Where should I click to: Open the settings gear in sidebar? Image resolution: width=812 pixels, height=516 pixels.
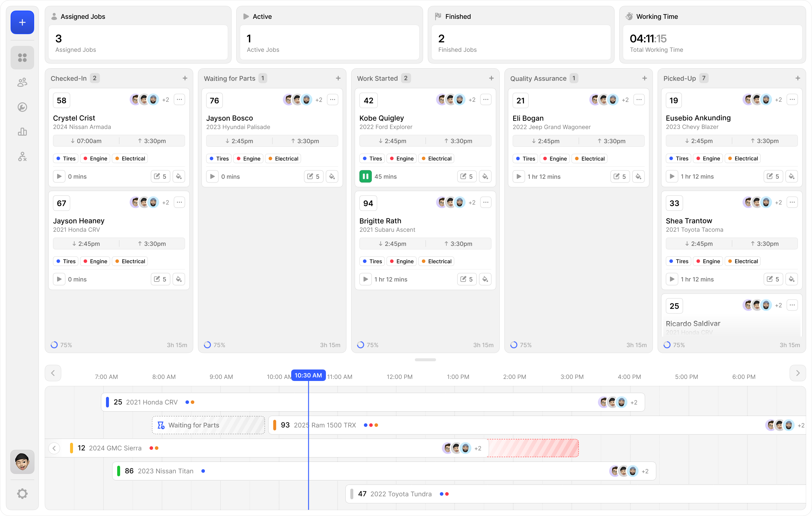[22, 493]
